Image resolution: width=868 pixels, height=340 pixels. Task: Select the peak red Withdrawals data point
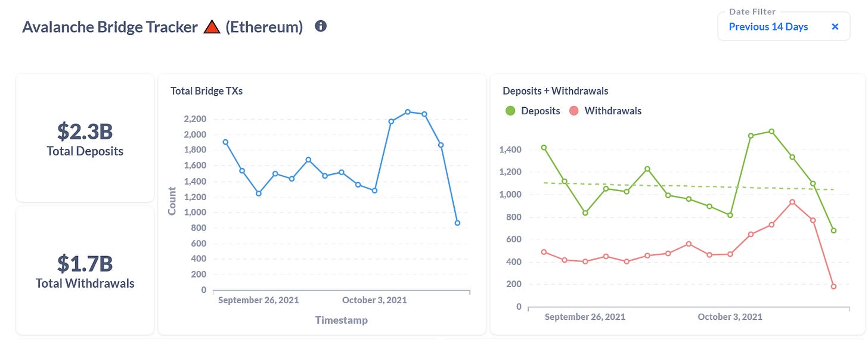pos(792,202)
